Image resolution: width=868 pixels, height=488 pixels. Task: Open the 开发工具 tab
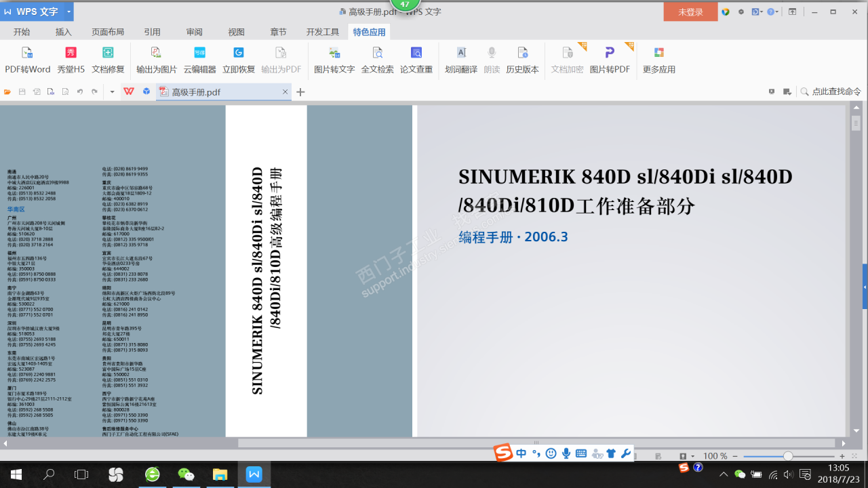(322, 32)
